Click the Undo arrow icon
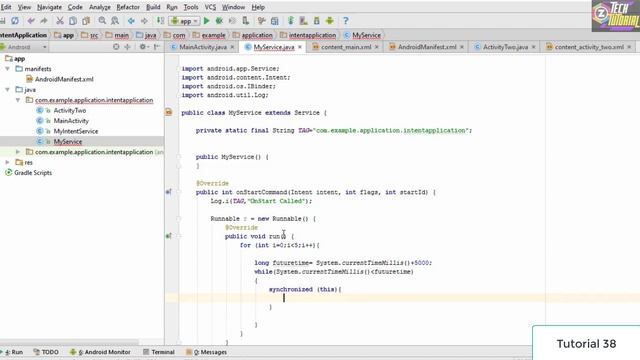The width and height of the screenshot is (640, 360). point(31,21)
